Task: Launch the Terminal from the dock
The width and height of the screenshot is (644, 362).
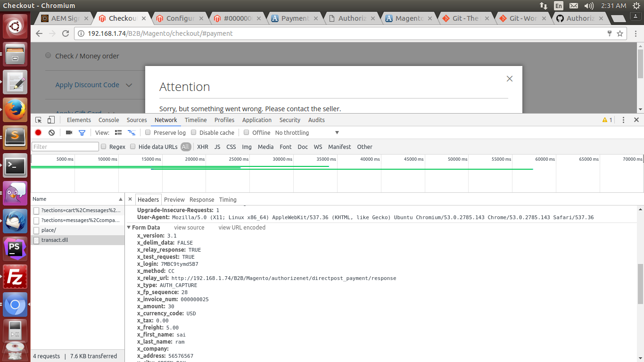Action: point(15,165)
